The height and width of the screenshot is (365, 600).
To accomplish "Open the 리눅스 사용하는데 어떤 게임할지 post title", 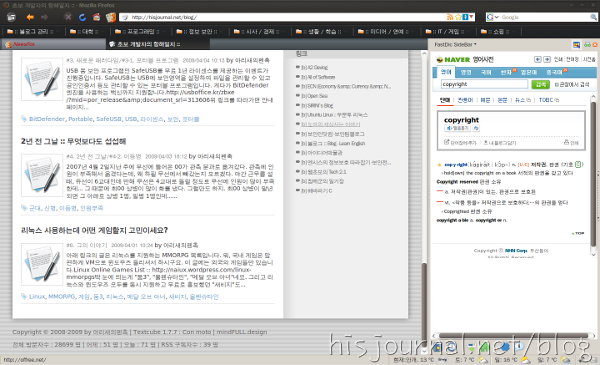I will (94, 230).
